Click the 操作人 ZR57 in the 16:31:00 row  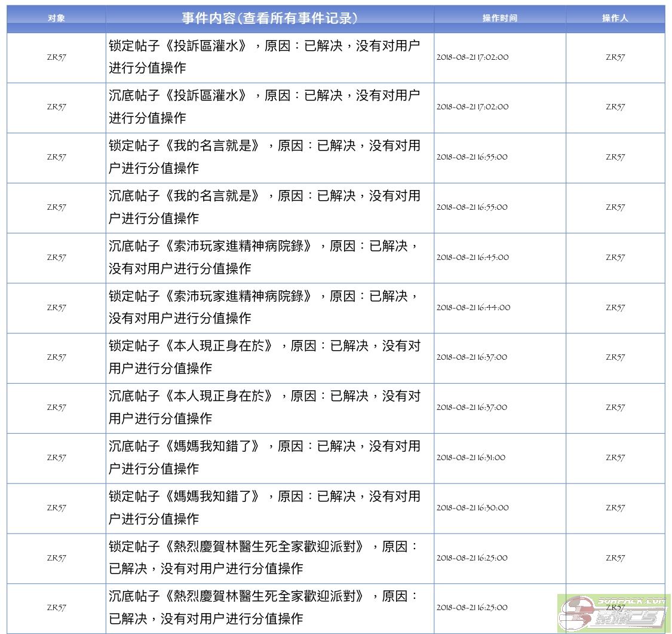coord(615,458)
